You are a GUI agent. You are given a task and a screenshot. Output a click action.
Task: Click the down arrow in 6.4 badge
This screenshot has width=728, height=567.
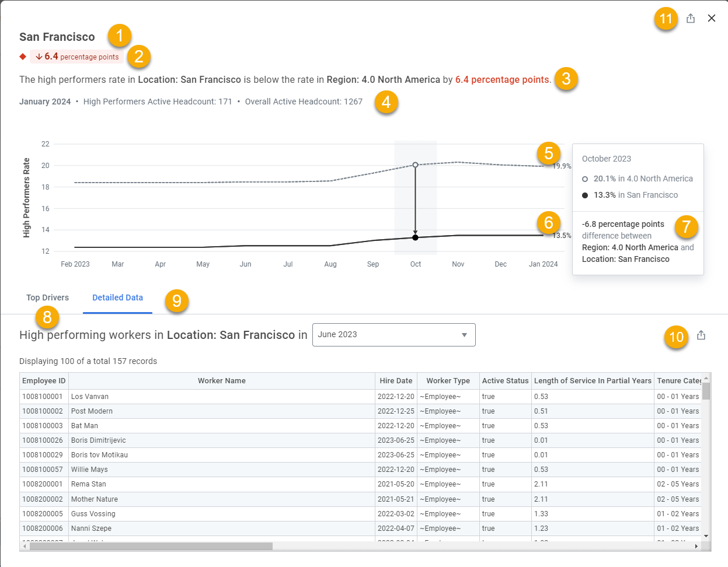coord(39,57)
